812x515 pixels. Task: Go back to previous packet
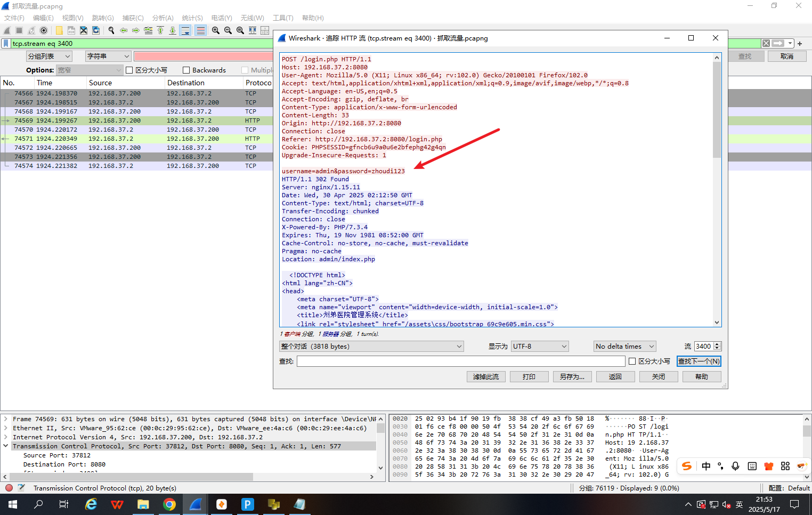tap(124, 30)
